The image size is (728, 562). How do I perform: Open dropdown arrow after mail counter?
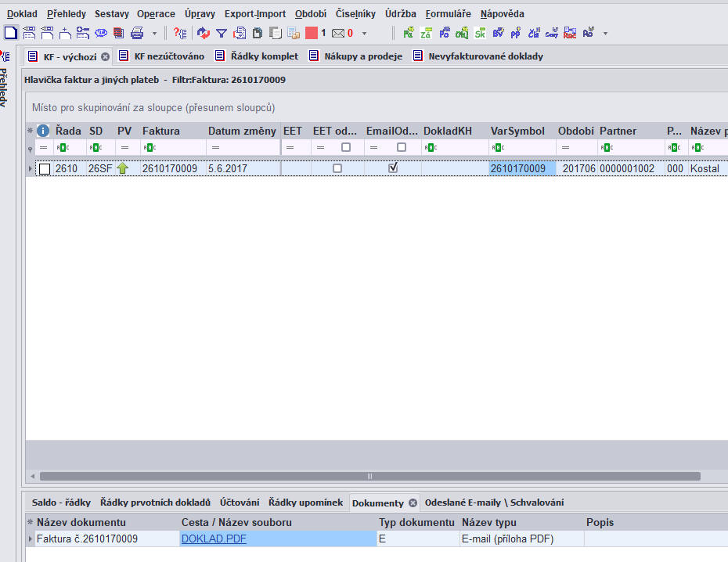(x=365, y=34)
